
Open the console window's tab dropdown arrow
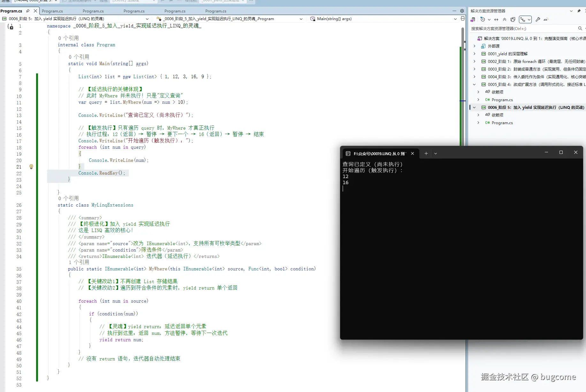pos(436,154)
